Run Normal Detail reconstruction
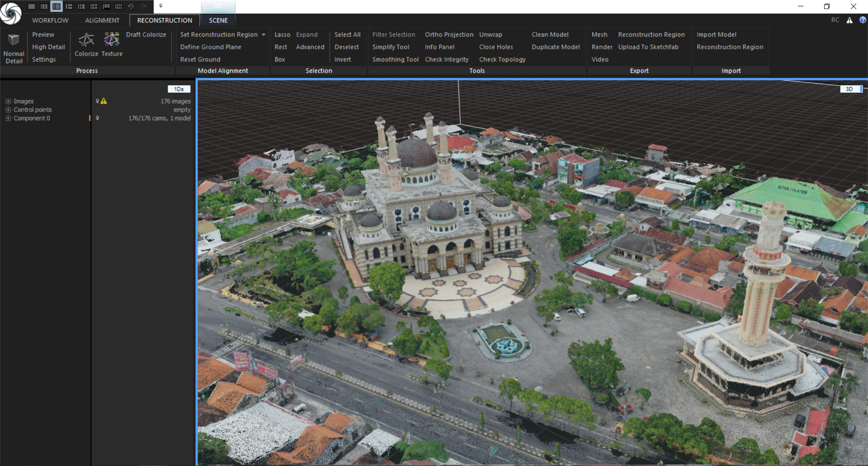The height and width of the screenshot is (466, 868). 14,48
